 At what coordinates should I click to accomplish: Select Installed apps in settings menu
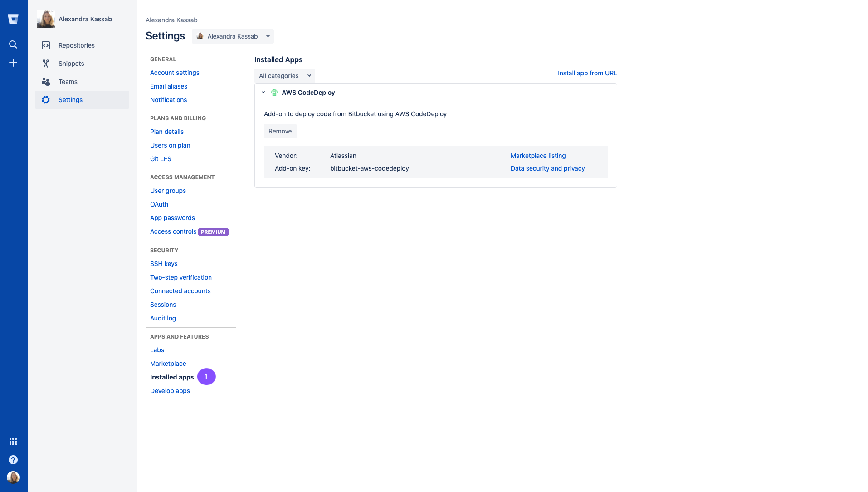(172, 377)
